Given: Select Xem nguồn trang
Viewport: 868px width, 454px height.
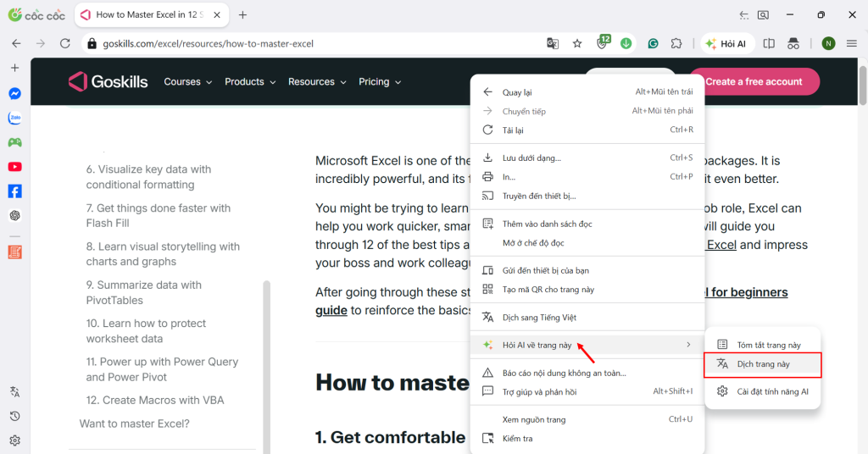Looking at the screenshot, I should pyautogui.click(x=587, y=420).
